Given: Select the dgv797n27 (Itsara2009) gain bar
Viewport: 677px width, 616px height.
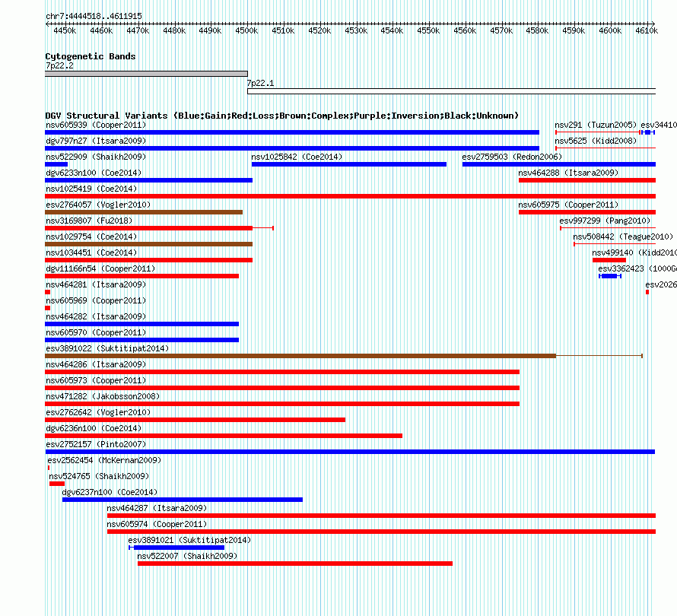Looking at the screenshot, I should coord(292,148).
